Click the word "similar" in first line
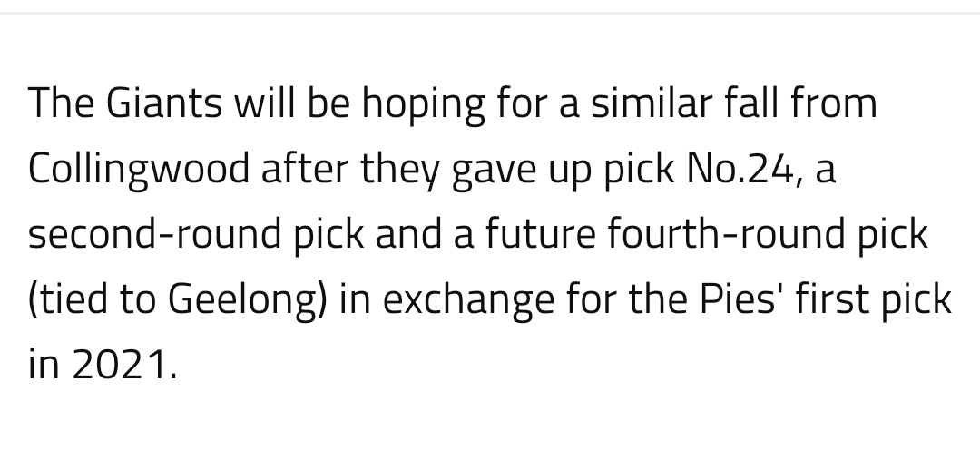 point(652,103)
